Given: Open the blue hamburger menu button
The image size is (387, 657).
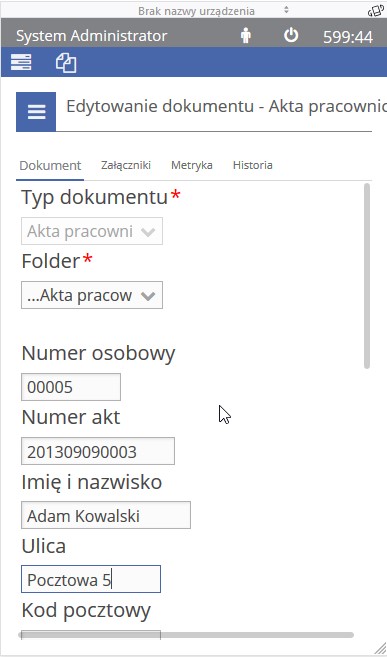Looking at the screenshot, I should (x=36, y=112).
